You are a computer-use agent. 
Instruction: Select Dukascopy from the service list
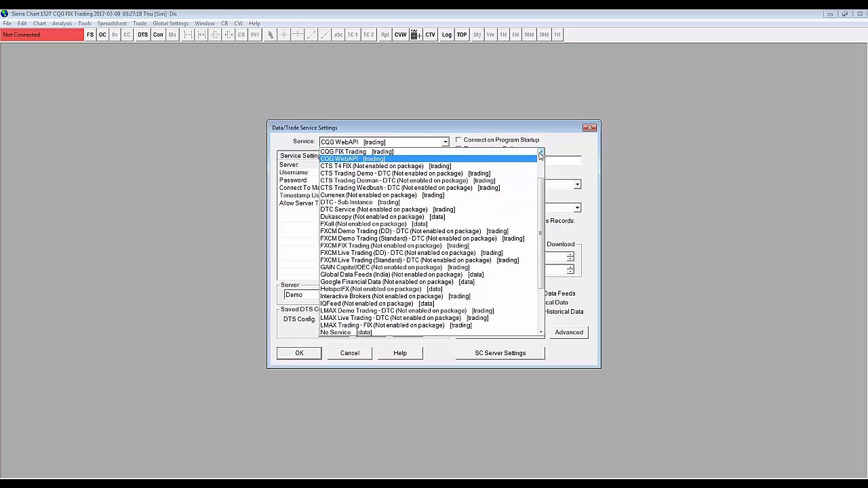click(429, 217)
